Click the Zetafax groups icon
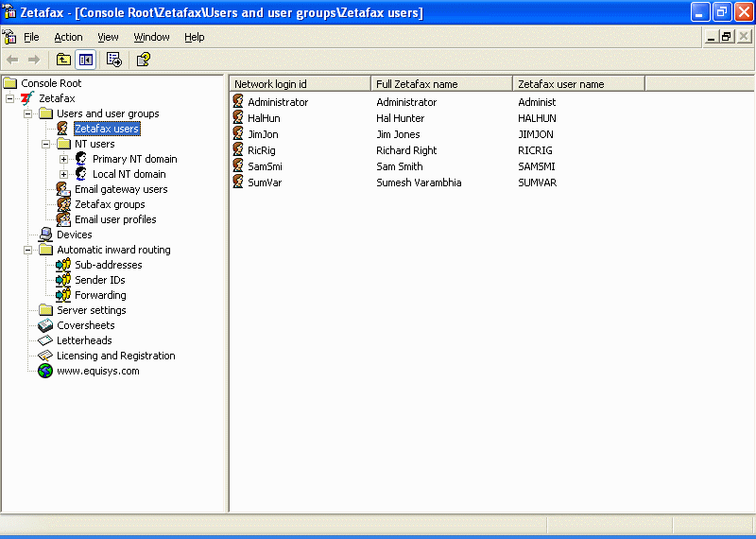The width and height of the screenshot is (756, 539). [x=63, y=204]
